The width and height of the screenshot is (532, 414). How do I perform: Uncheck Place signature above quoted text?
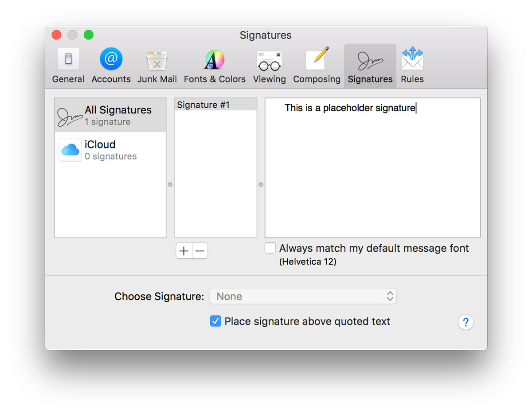pos(215,321)
